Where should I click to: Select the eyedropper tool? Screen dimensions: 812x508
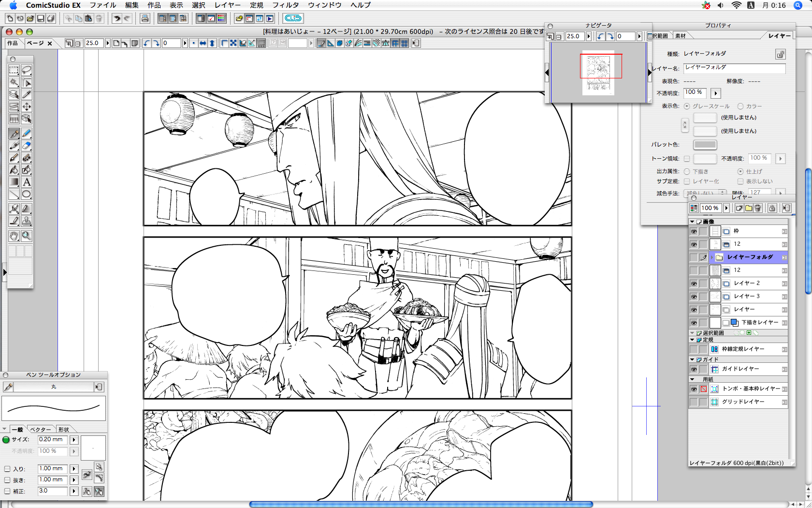pyautogui.click(x=27, y=94)
